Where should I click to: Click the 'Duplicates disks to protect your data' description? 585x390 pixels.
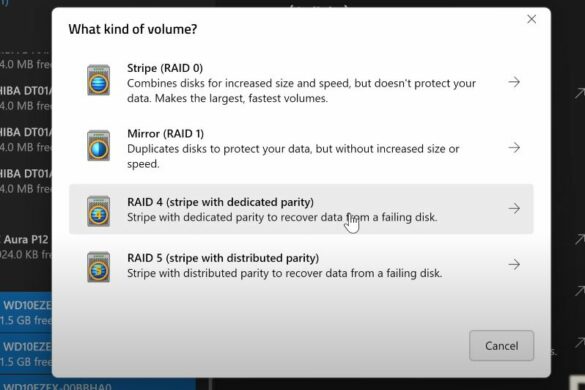coord(293,156)
